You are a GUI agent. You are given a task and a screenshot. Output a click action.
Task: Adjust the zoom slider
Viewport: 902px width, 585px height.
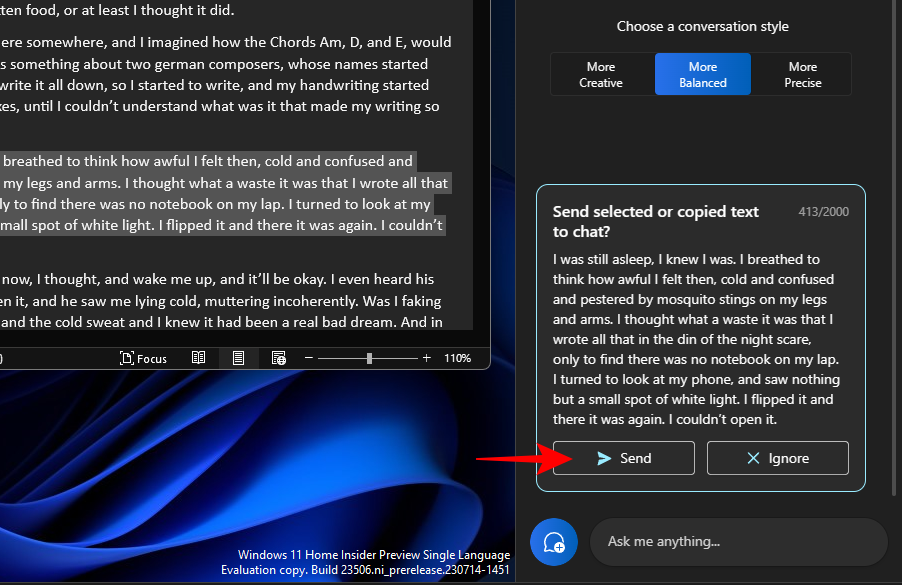[371, 357]
